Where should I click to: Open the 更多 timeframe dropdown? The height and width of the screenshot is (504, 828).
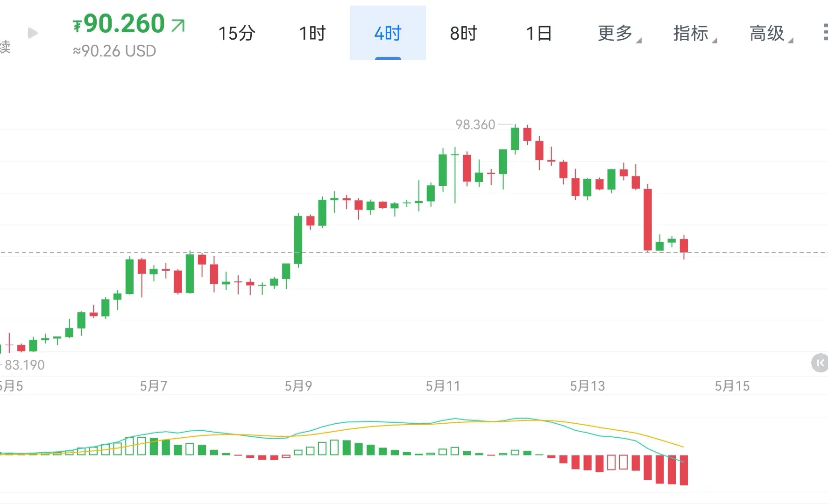point(619,33)
